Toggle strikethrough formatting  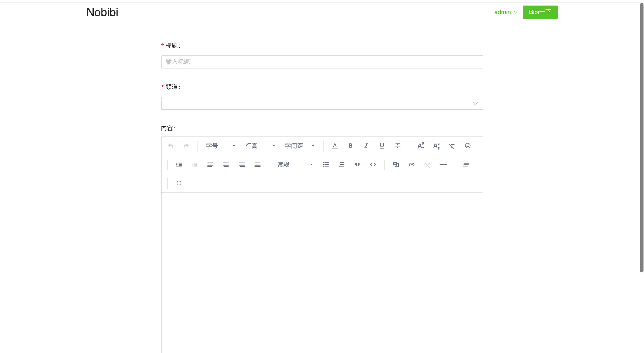tap(398, 146)
